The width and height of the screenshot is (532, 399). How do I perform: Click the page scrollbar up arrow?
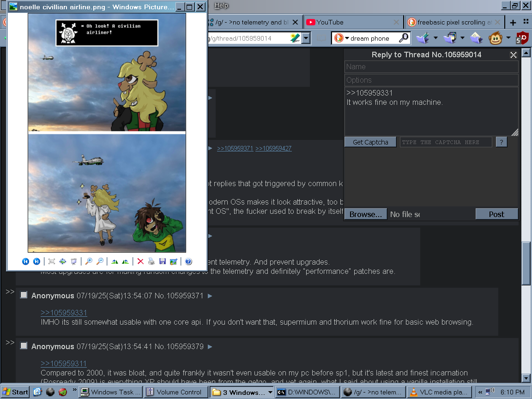point(526,53)
